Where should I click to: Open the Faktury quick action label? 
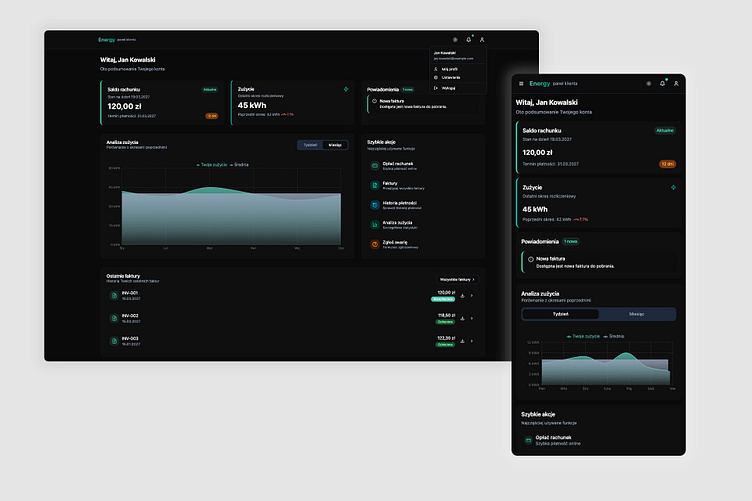(x=390, y=184)
